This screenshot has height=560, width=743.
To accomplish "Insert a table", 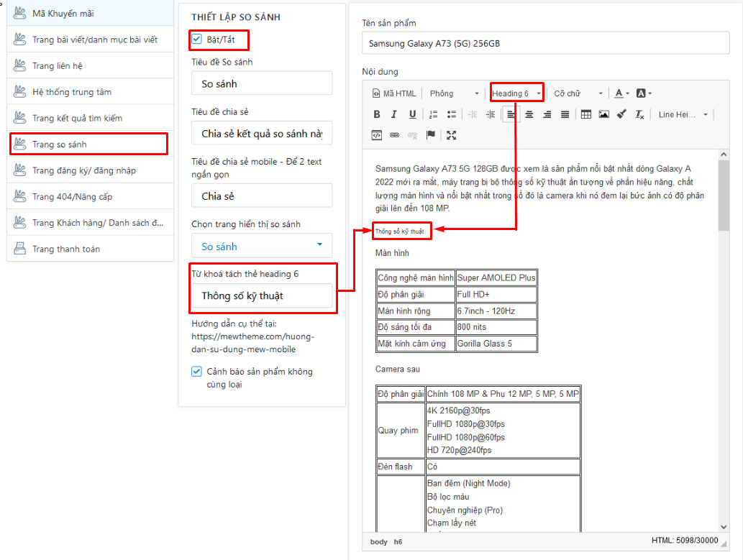I will tap(585, 114).
